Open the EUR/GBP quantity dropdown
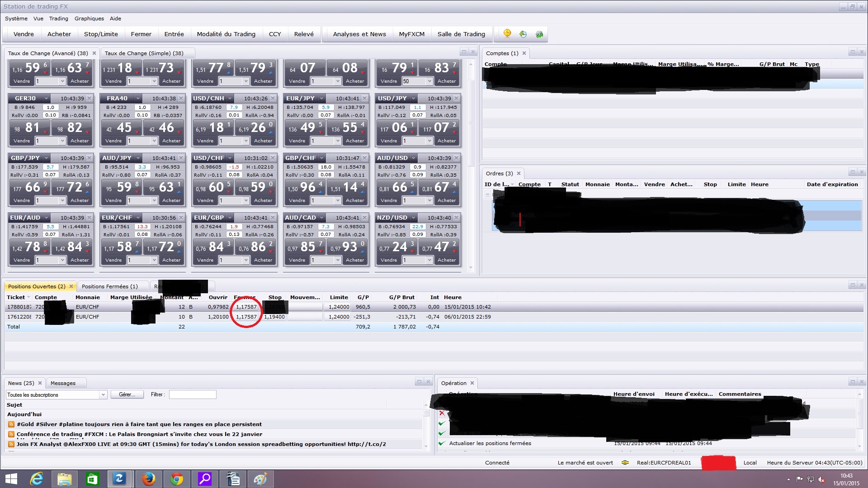Image resolution: width=868 pixels, height=488 pixels. (246, 260)
